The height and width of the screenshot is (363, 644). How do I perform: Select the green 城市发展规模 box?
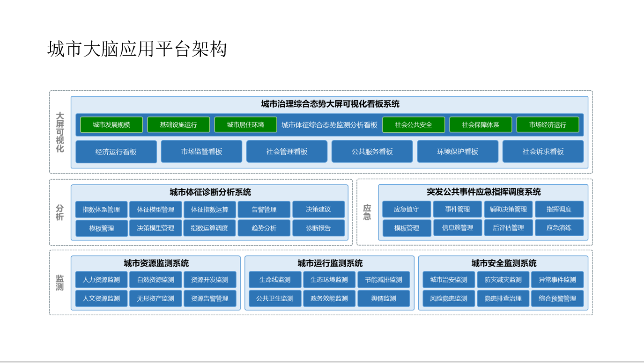[x=111, y=125]
